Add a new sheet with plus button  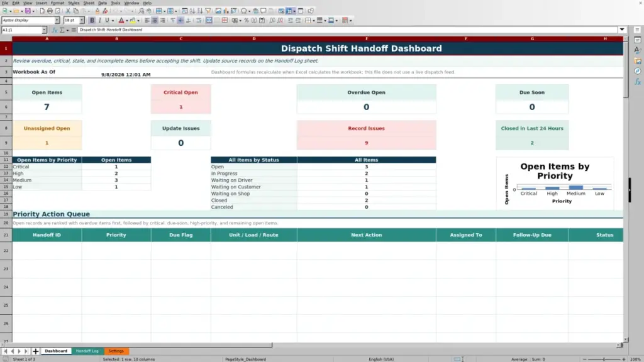35,351
